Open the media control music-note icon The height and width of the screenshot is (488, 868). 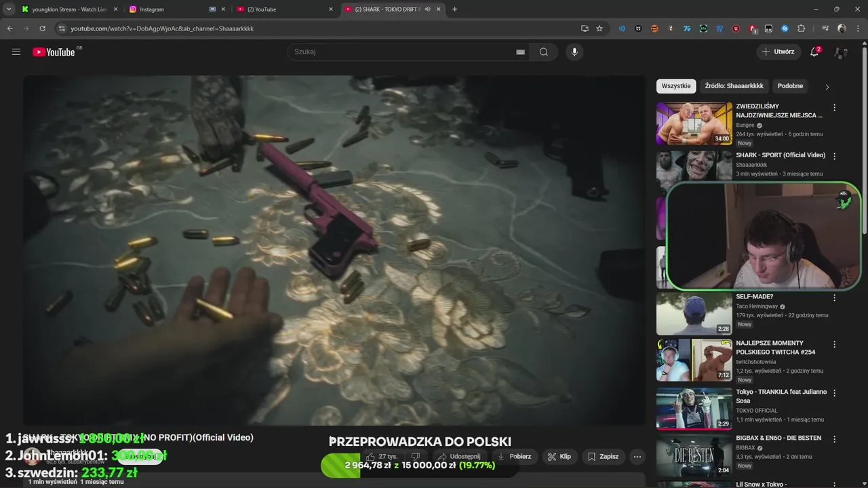(825, 28)
